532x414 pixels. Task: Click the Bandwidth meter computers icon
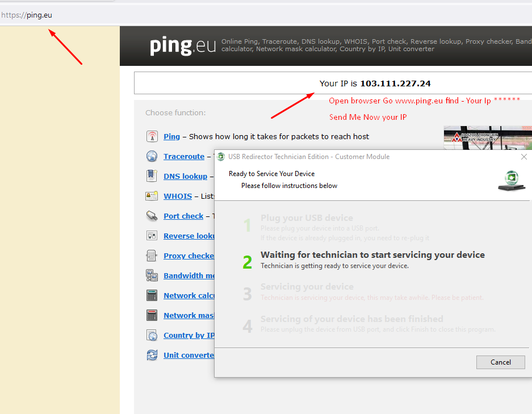pyautogui.click(x=152, y=275)
